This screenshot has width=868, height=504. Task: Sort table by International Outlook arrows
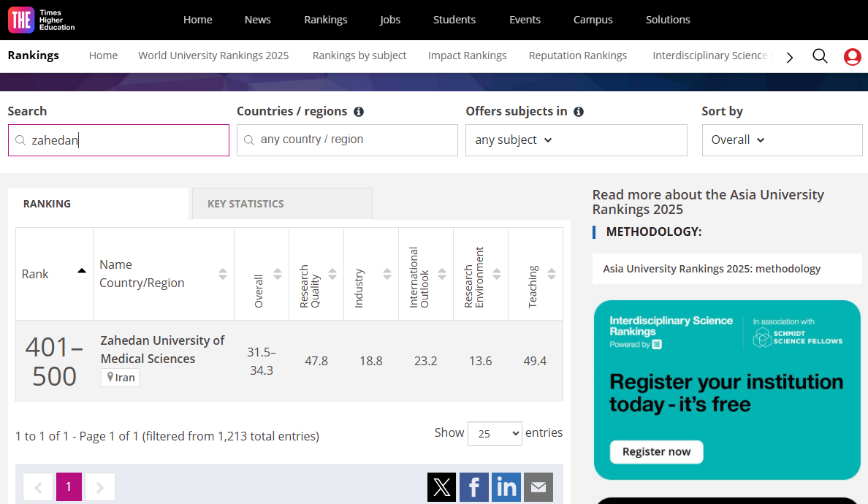click(x=442, y=274)
